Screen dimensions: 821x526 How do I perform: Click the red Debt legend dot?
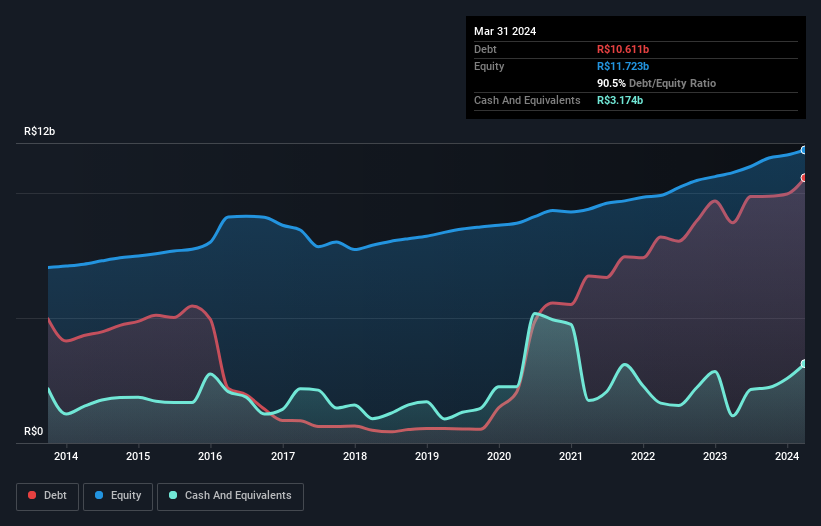pyautogui.click(x=32, y=495)
